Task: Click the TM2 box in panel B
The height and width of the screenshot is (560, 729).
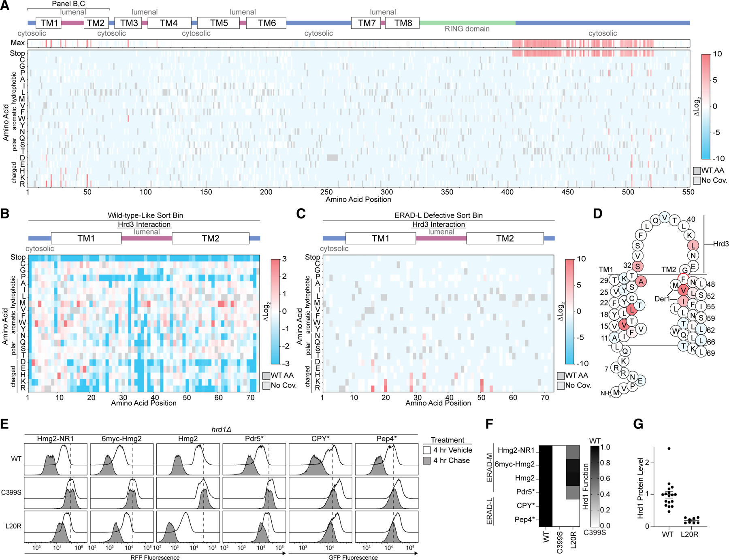Action: [211, 238]
